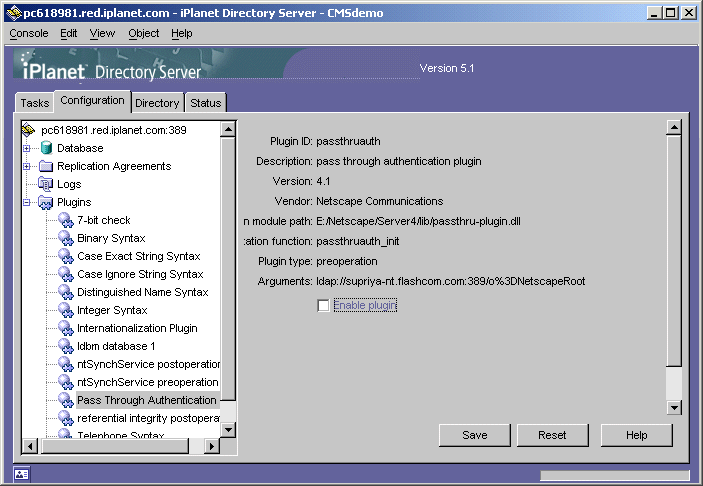The height and width of the screenshot is (486, 703).
Task: Click the Save button
Action: click(x=475, y=435)
